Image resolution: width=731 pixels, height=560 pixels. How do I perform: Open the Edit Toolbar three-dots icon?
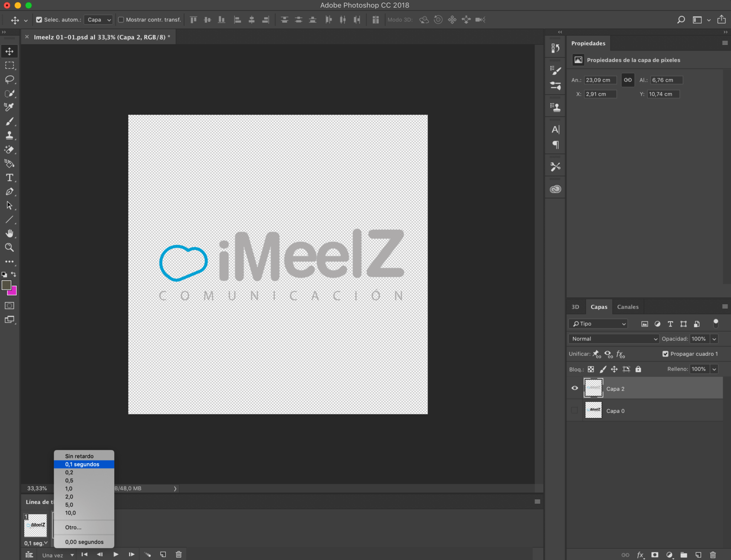10,262
